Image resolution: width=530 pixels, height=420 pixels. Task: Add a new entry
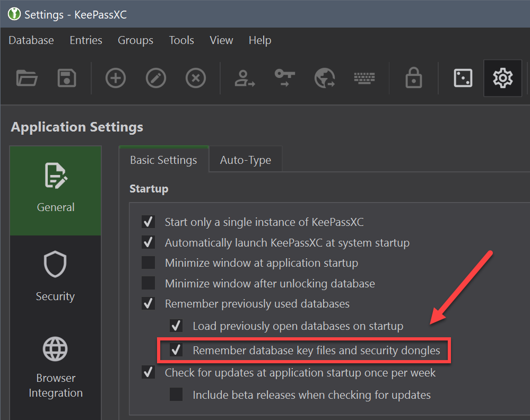click(116, 78)
